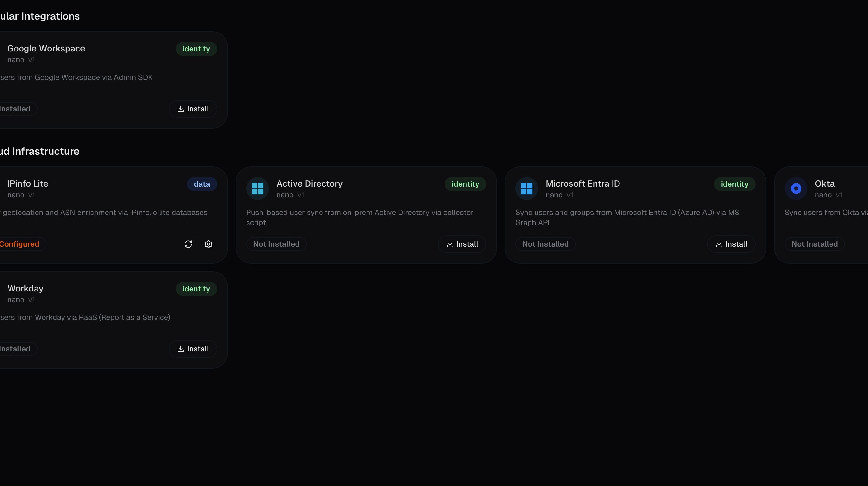Install the Google Workspace integration
Image resolution: width=868 pixels, height=486 pixels.
[x=193, y=109]
